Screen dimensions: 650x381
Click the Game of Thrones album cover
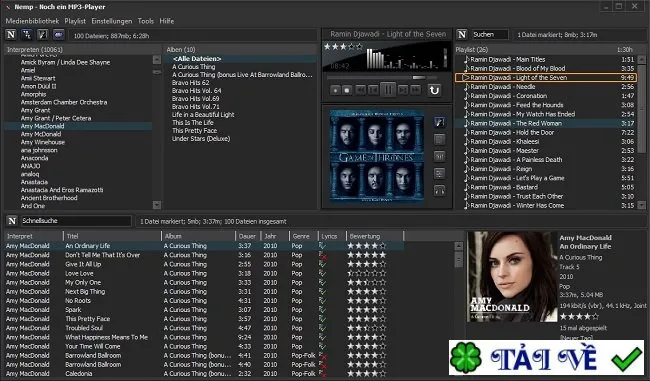pos(376,156)
